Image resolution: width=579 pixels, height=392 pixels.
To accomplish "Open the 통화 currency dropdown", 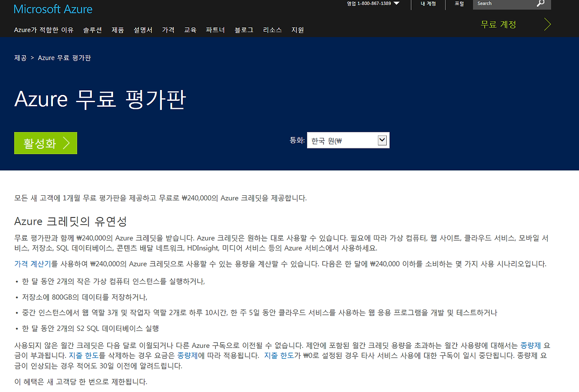I will tap(348, 140).
